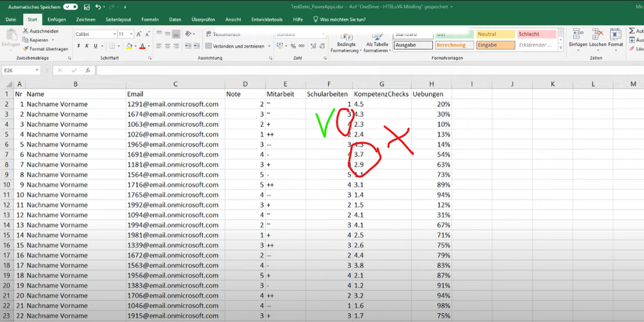The image size is (644, 322).
Task: Open the Zwischenablage dialog launcher
Action: pos(70,59)
